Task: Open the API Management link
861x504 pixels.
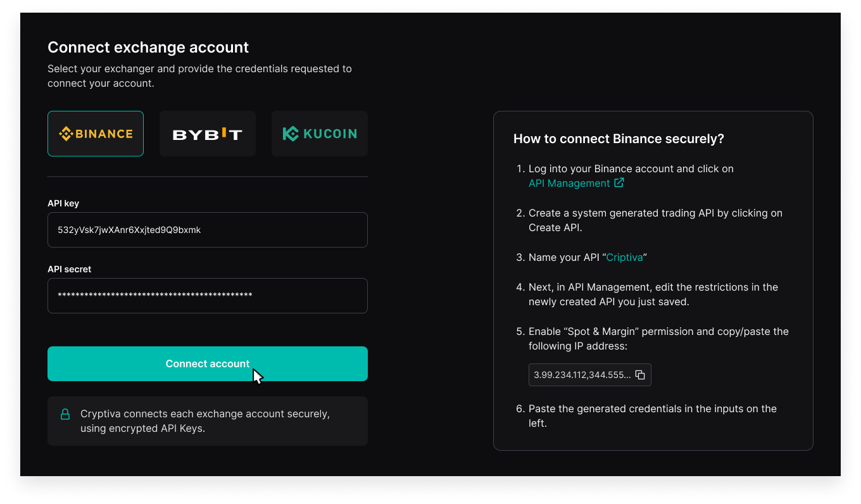Action: 568,183
